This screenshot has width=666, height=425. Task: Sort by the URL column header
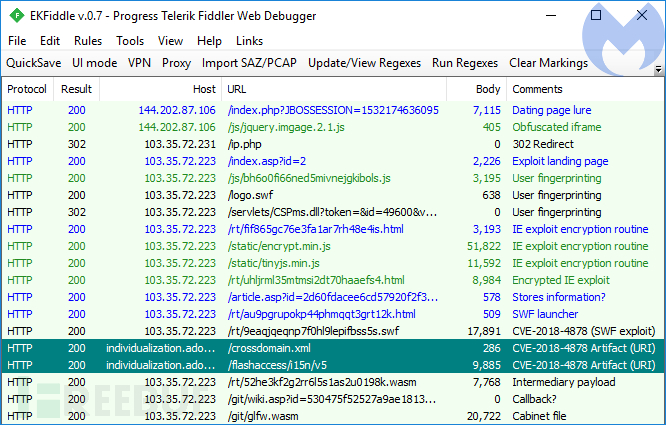click(x=334, y=89)
